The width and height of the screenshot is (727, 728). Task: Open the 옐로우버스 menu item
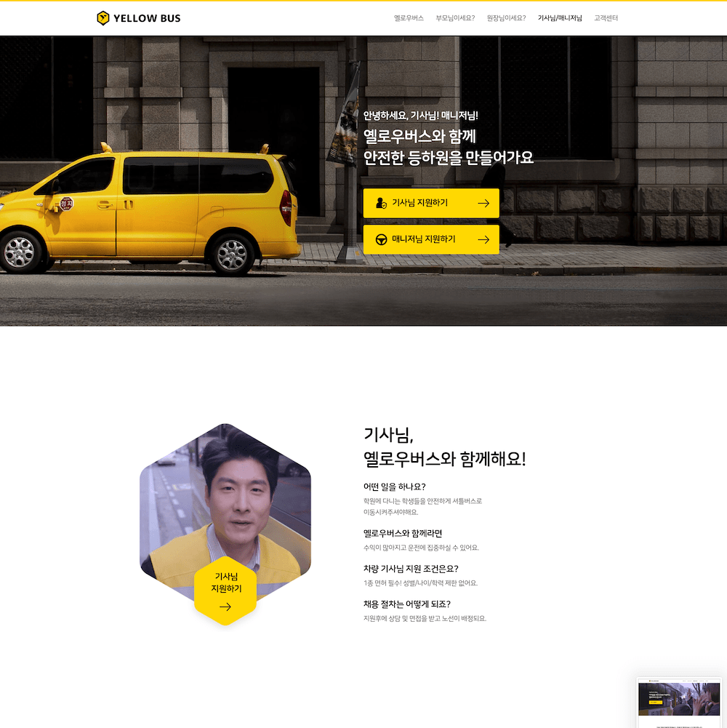pyautogui.click(x=409, y=18)
